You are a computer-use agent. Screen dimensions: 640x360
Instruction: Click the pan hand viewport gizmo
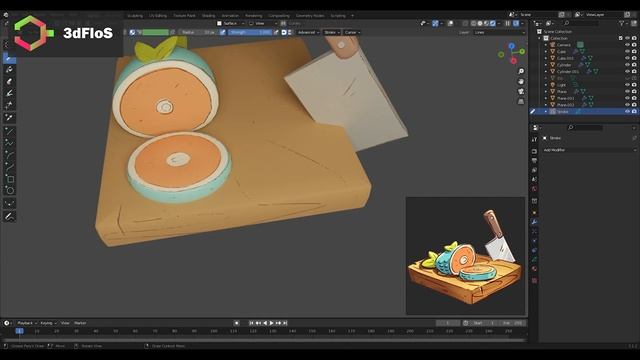pos(521,81)
